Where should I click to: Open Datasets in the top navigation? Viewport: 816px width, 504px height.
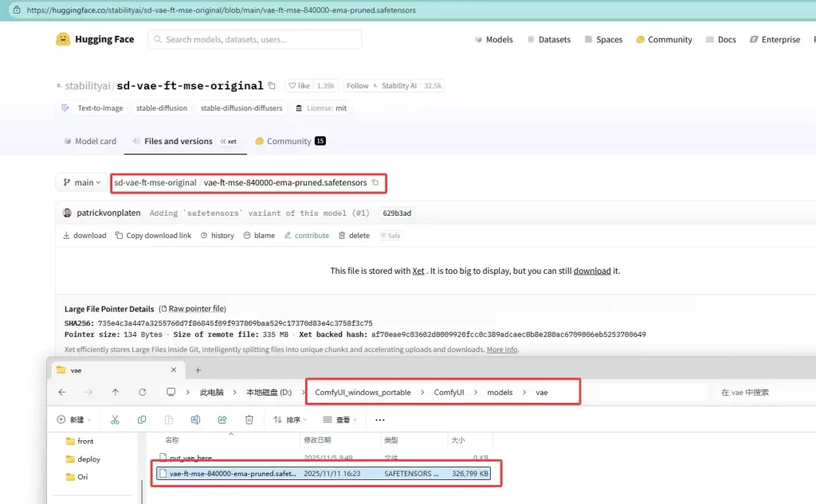[549, 40]
